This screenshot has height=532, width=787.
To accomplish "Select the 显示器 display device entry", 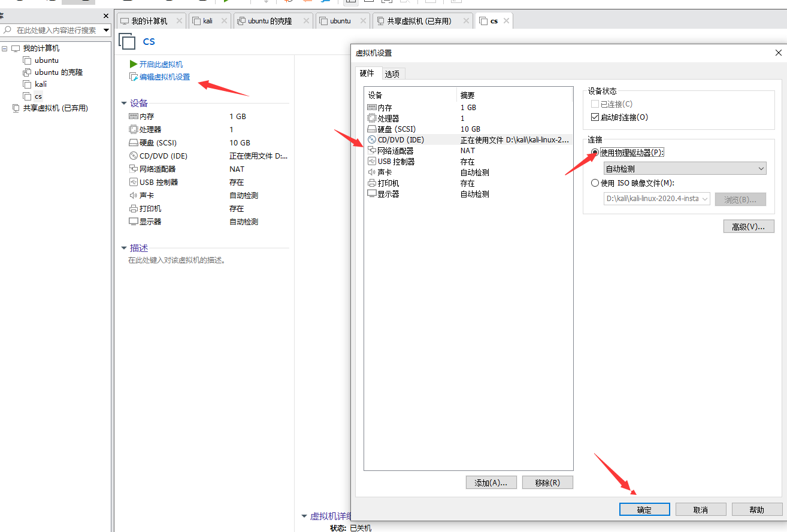I will click(388, 194).
